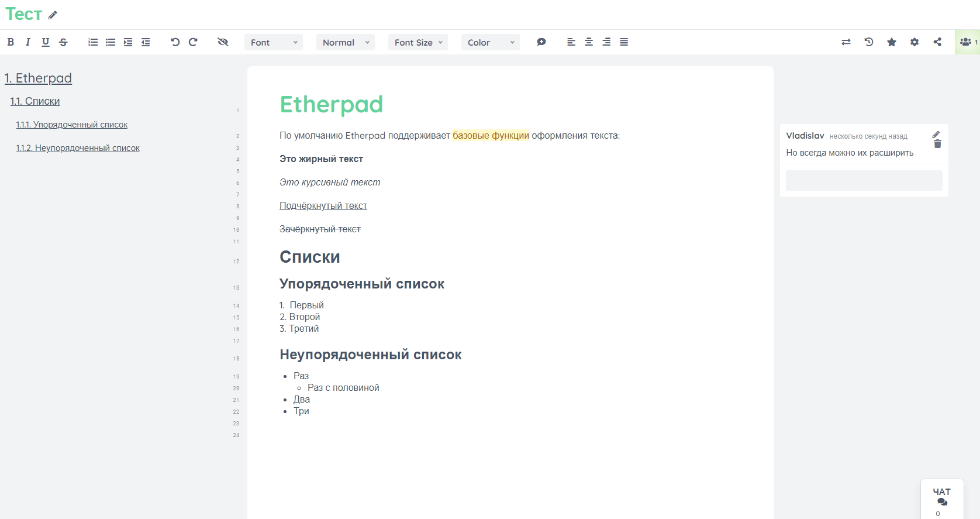Image resolution: width=980 pixels, height=519 pixels.
Task: Justify the text alignment
Action: click(x=624, y=42)
